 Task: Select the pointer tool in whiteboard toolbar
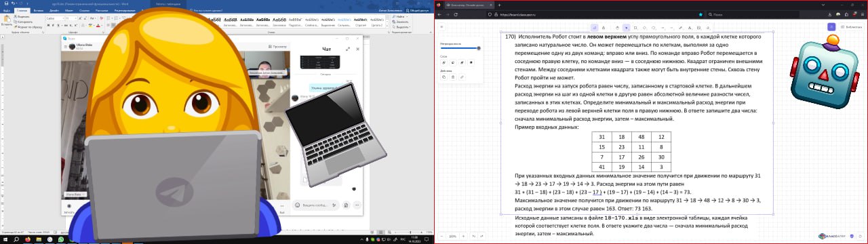coord(627,27)
